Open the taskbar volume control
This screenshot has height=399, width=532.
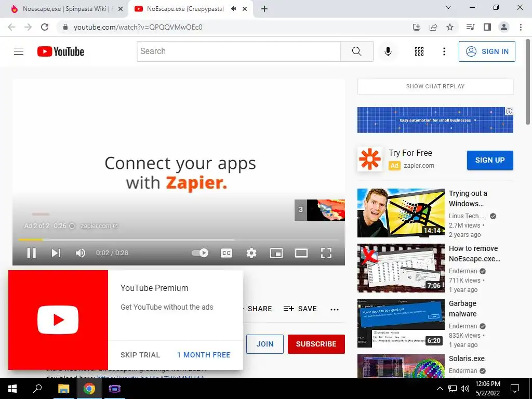pos(465,389)
